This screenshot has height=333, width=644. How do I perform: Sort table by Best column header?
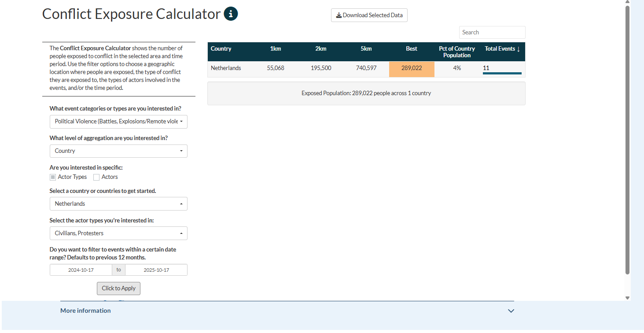pyautogui.click(x=411, y=49)
